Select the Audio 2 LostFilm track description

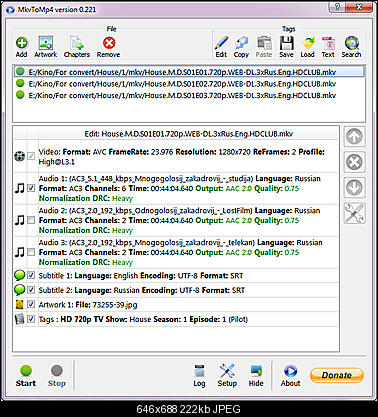point(180,220)
